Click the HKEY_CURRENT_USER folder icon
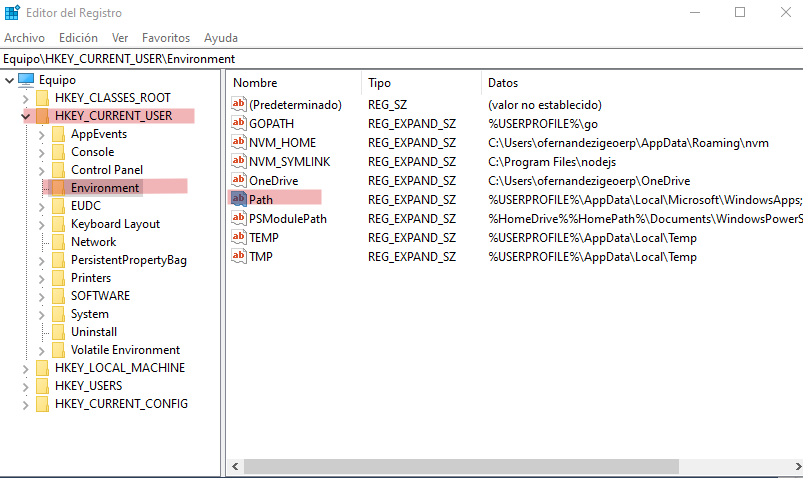The height and width of the screenshot is (478, 803). coord(43,116)
